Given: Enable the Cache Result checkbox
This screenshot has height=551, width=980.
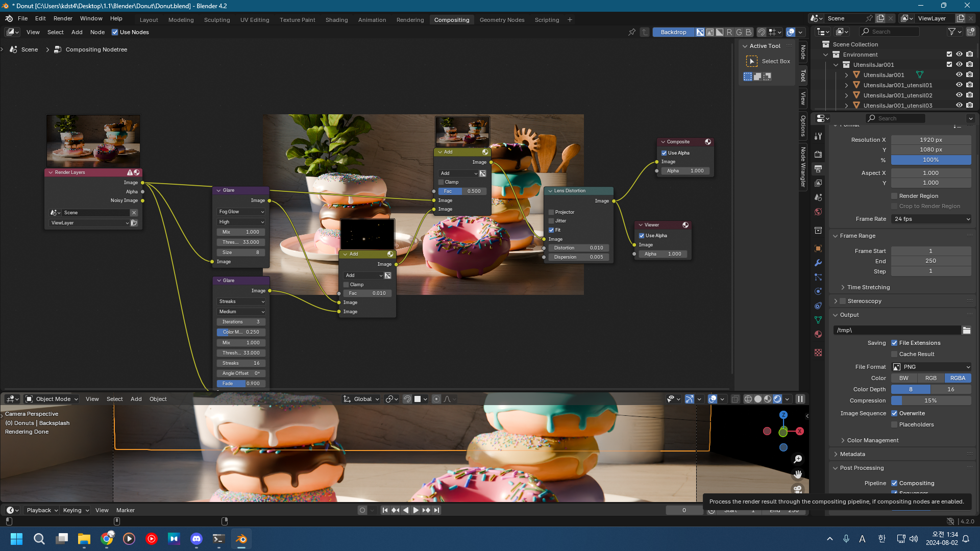Looking at the screenshot, I should pyautogui.click(x=894, y=354).
